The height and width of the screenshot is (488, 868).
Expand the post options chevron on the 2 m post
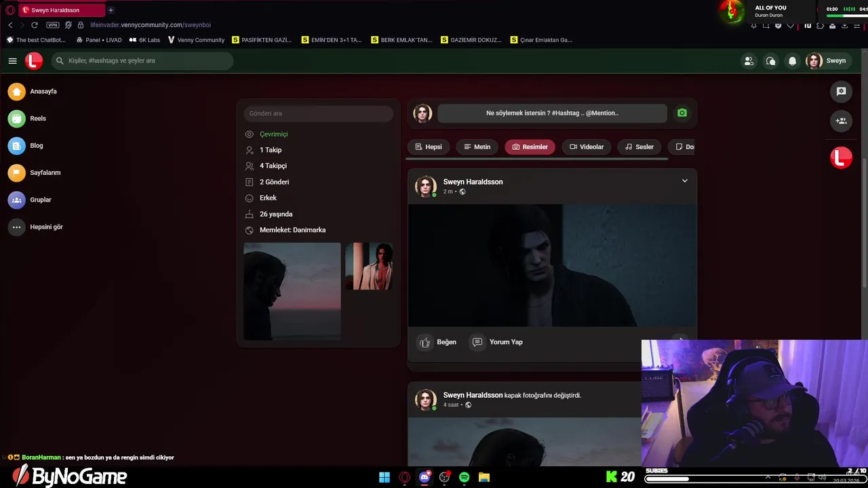pyautogui.click(x=684, y=181)
